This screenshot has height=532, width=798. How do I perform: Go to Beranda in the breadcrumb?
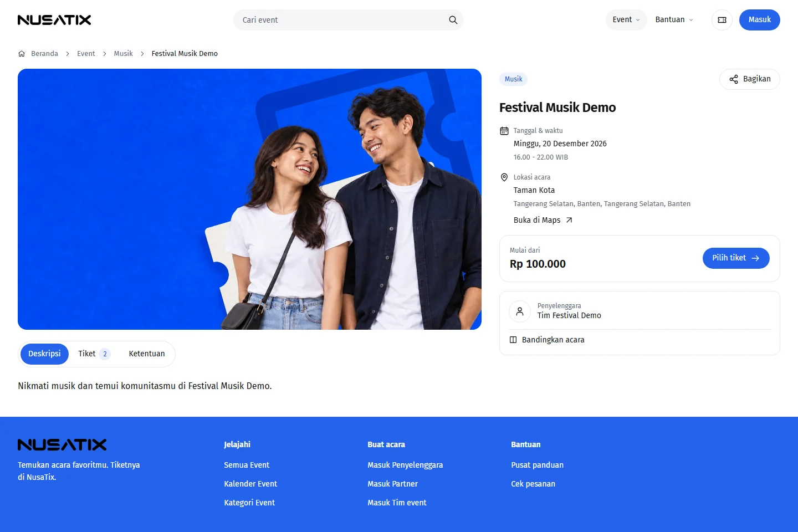click(44, 54)
